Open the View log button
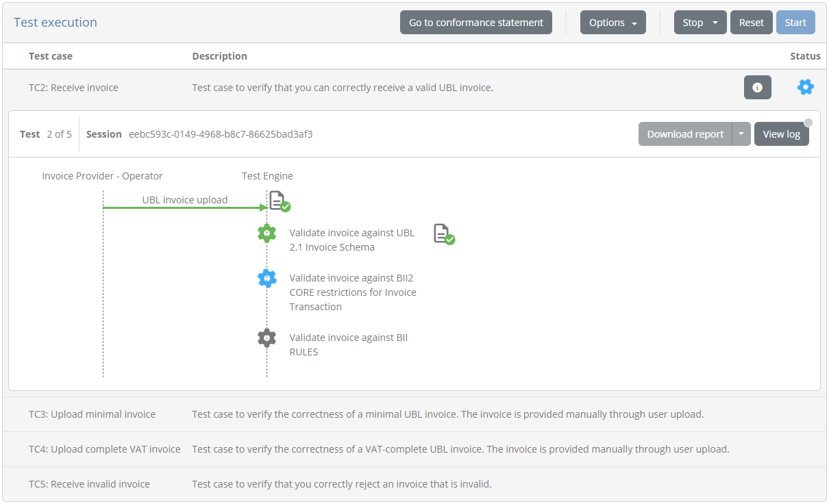The height and width of the screenshot is (504, 829). point(781,134)
